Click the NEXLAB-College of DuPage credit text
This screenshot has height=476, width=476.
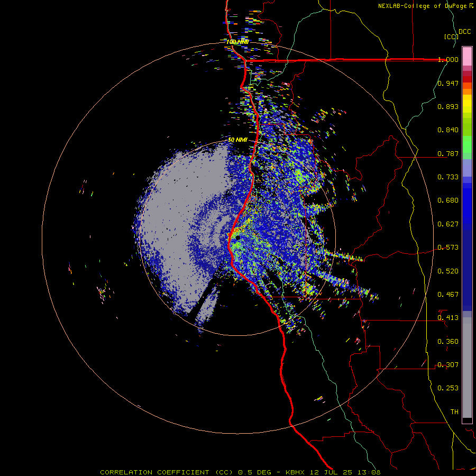422,6
